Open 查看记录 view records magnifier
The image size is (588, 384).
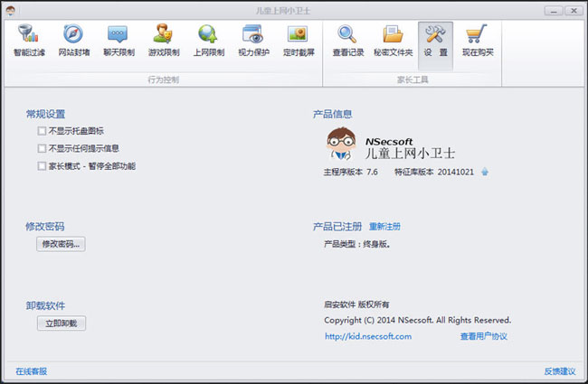pos(347,41)
